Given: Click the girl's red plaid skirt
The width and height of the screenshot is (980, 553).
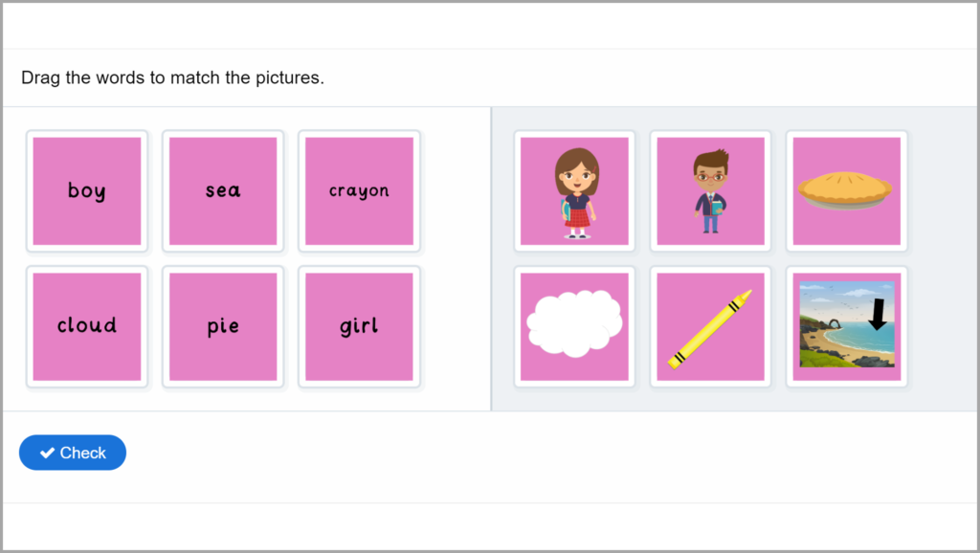Looking at the screenshot, I should tap(577, 219).
